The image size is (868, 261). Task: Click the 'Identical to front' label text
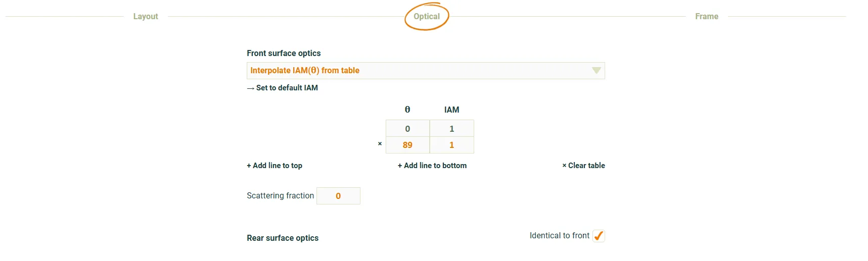[x=559, y=236]
